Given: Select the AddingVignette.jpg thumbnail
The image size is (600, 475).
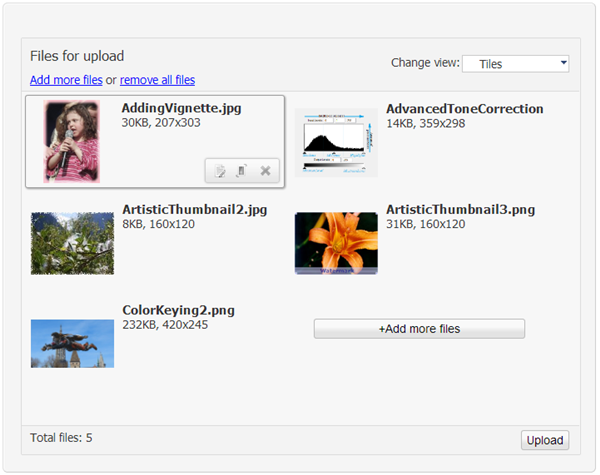Looking at the screenshot, I should click(x=72, y=141).
